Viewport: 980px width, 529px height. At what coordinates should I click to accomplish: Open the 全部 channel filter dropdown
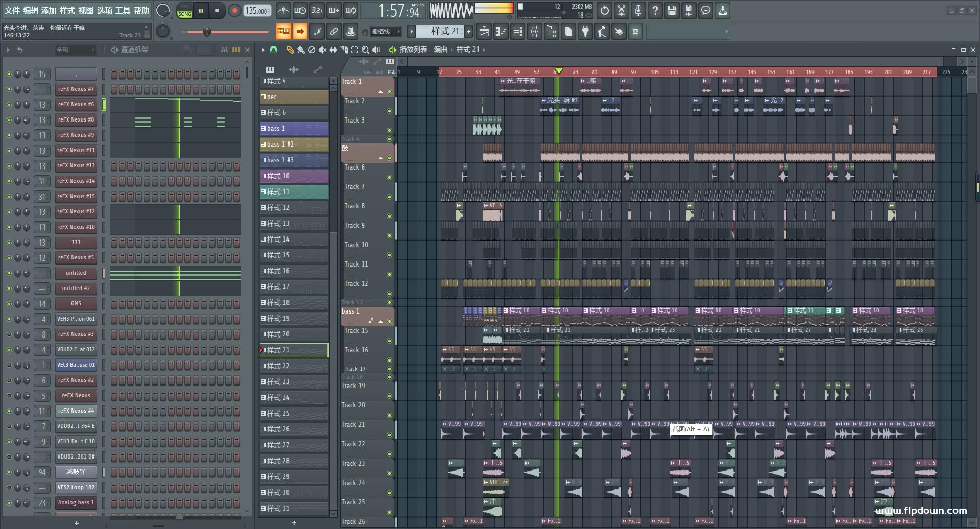click(76, 50)
